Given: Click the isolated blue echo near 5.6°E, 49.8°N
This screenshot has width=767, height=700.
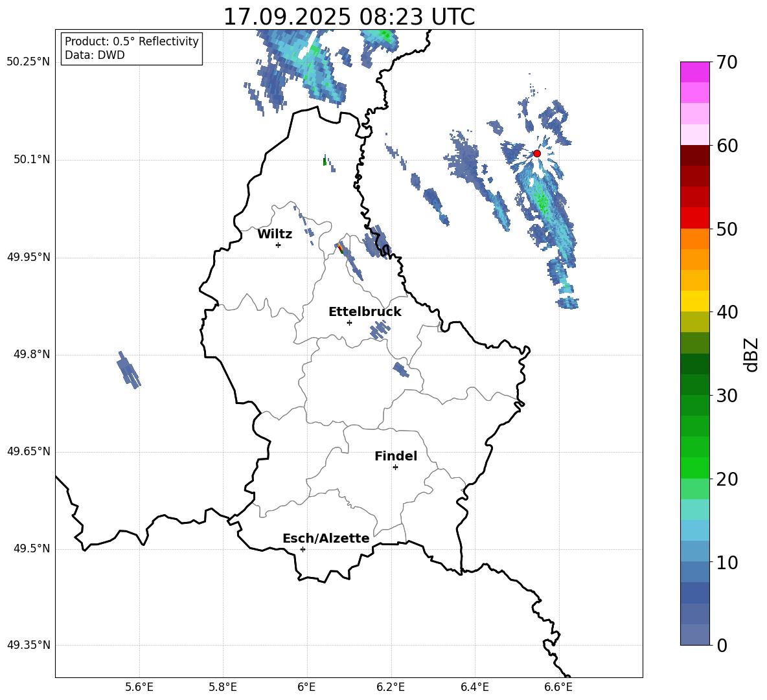Looking at the screenshot, I should [129, 370].
